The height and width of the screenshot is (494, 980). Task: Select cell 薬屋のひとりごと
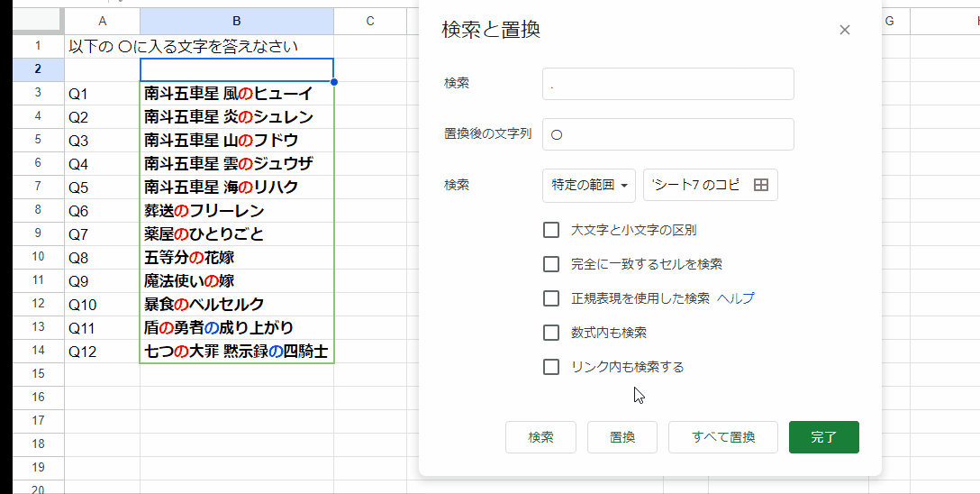pos(237,233)
